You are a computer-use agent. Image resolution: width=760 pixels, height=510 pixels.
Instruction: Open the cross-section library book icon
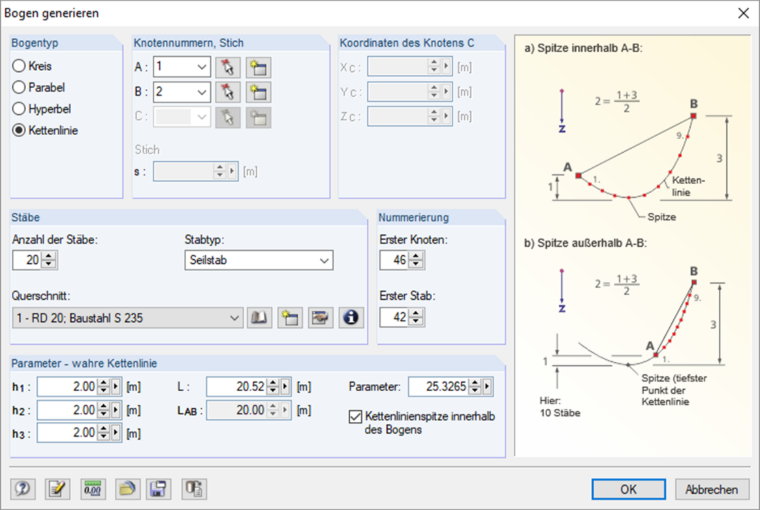[259, 318]
